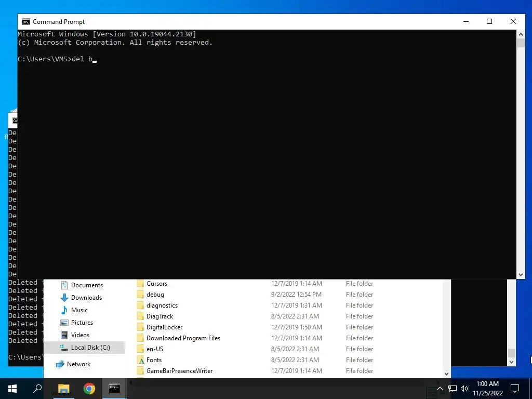
Task: Click the Pictures icon in sidebar
Action: coord(64,323)
